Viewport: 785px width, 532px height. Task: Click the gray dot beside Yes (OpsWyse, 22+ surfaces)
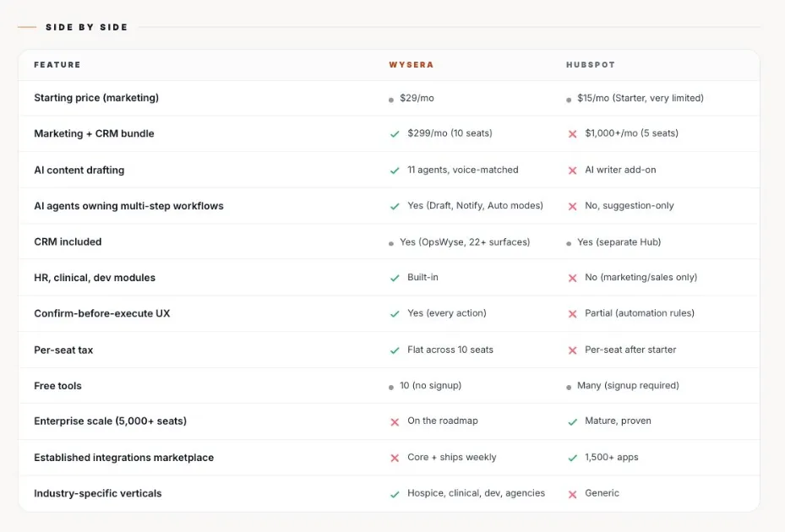tap(391, 244)
